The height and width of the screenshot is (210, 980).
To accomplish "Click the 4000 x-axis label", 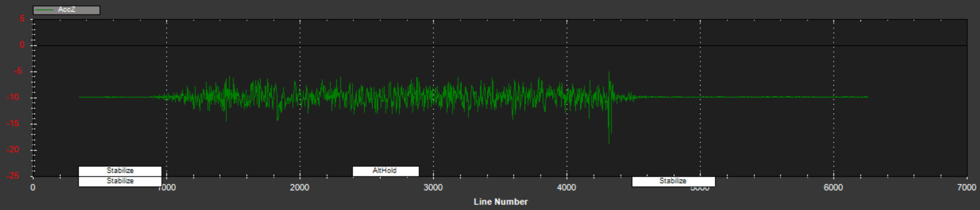I will point(567,188).
